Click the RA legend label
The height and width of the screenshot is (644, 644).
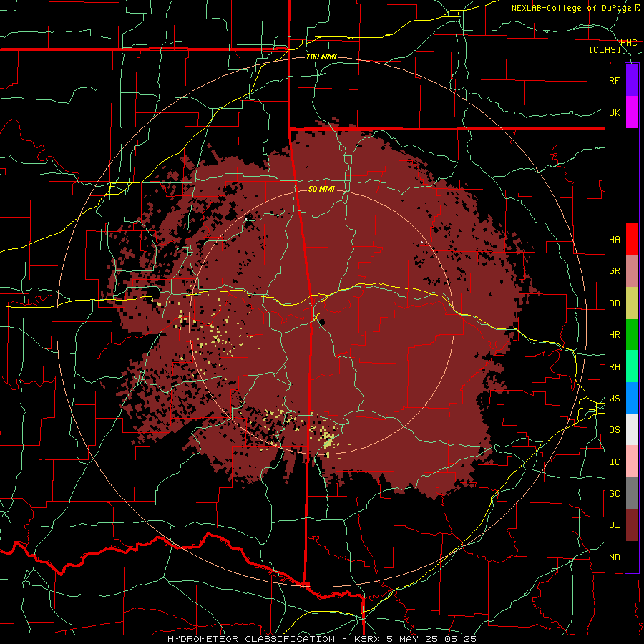click(615, 367)
